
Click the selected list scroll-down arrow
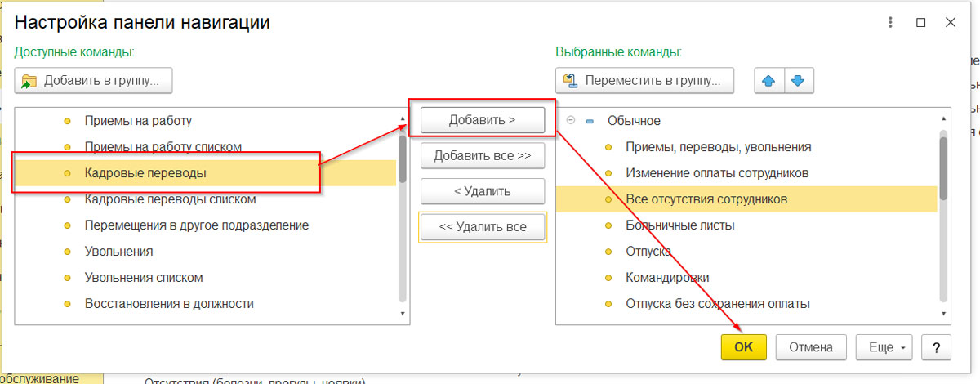click(943, 313)
